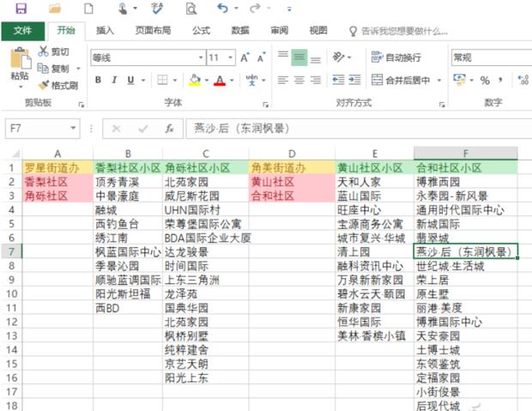Image resolution: width=532 pixels, height=411 pixels.
Task: Click the Increase Font Size icon
Action: [x=245, y=57]
